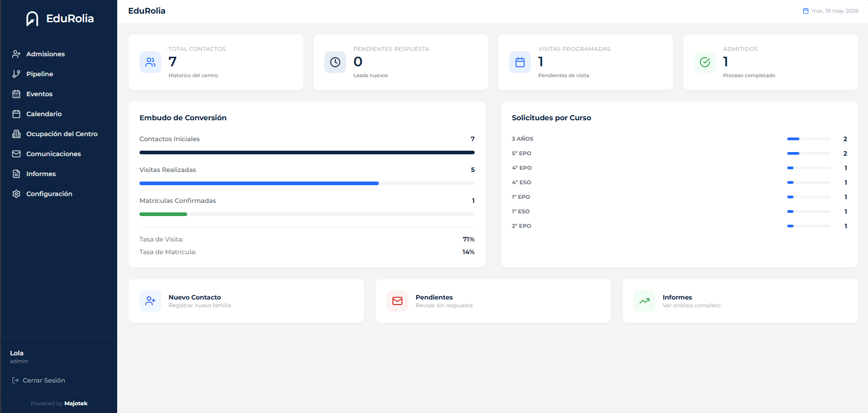
Task: Click the Lola admin user profile
Action: [x=19, y=357]
